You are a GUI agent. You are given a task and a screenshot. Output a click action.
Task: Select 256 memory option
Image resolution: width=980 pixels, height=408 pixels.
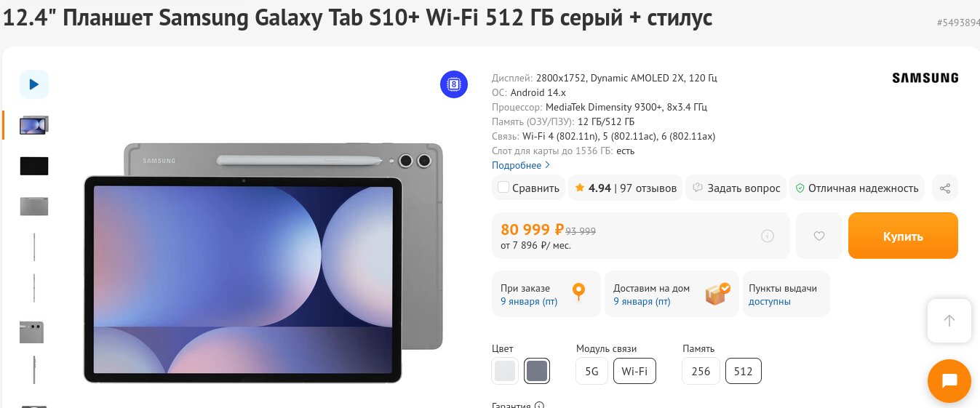click(x=701, y=371)
